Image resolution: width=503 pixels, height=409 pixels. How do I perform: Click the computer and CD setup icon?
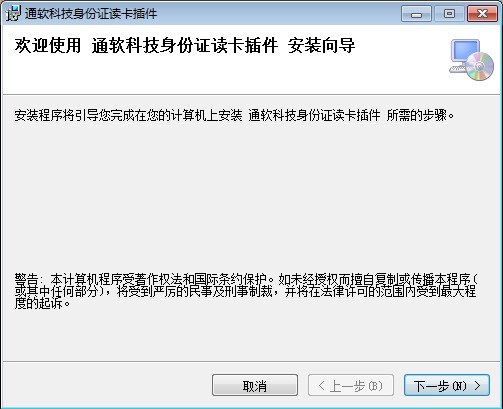(472, 60)
